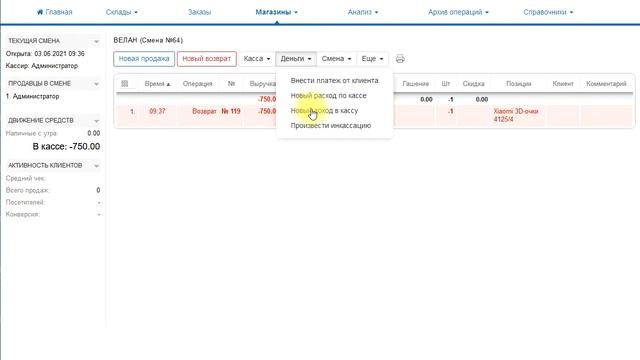This screenshot has height=360, width=640.
Task: Open the Смена dropdown
Action: [x=336, y=59]
